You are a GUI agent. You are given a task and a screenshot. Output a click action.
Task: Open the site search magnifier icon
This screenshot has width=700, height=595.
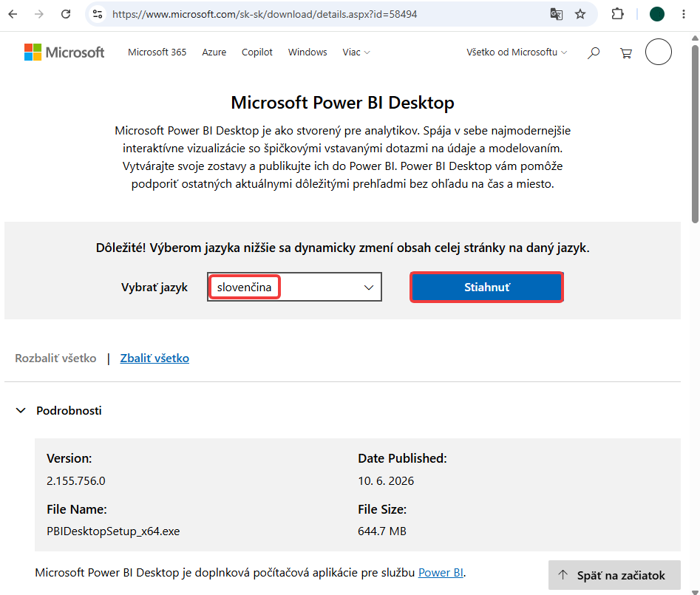[x=594, y=52]
